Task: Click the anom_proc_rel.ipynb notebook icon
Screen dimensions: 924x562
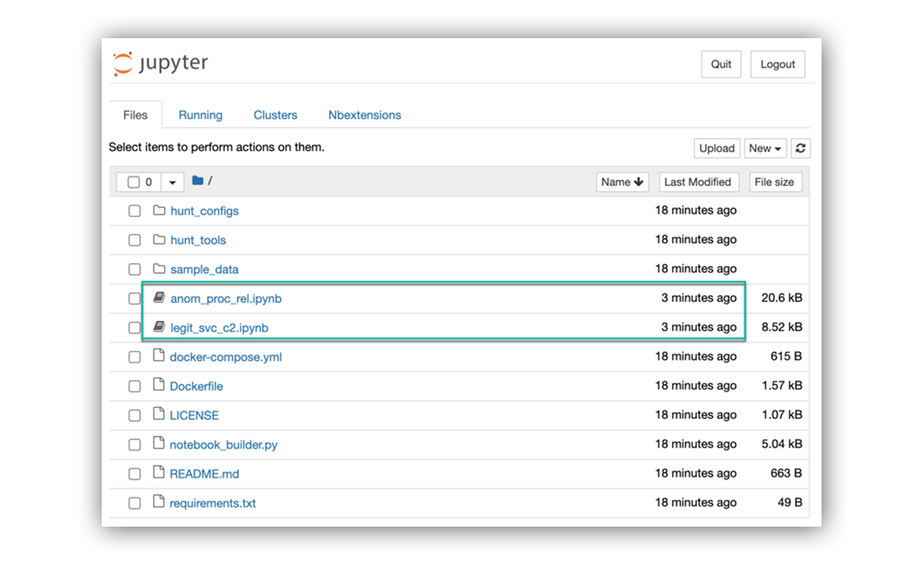Action: [x=159, y=298]
